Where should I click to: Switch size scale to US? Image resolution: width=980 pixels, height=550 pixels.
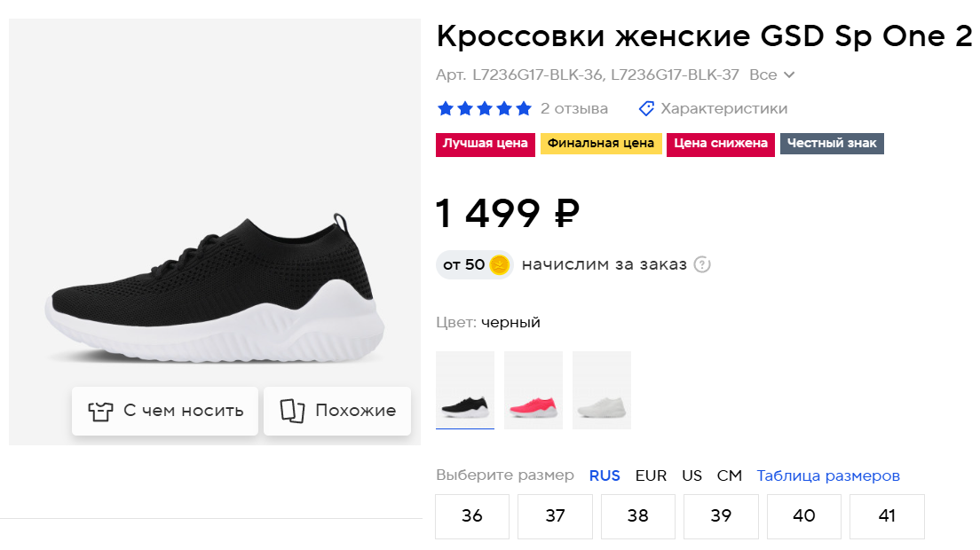pyautogui.click(x=692, y=475)
